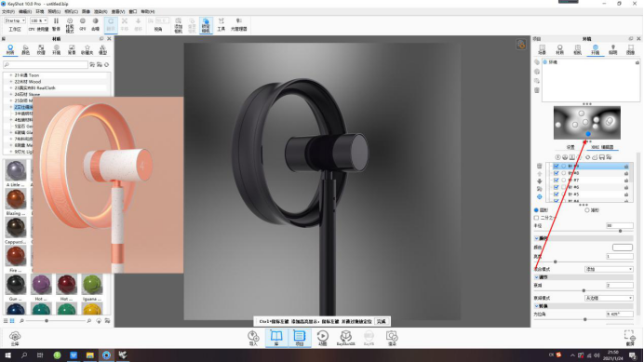Viewport: 644px width, 362px height.
Task: Collapse the 转换 transform section chevron
Action: coord(536,306)
